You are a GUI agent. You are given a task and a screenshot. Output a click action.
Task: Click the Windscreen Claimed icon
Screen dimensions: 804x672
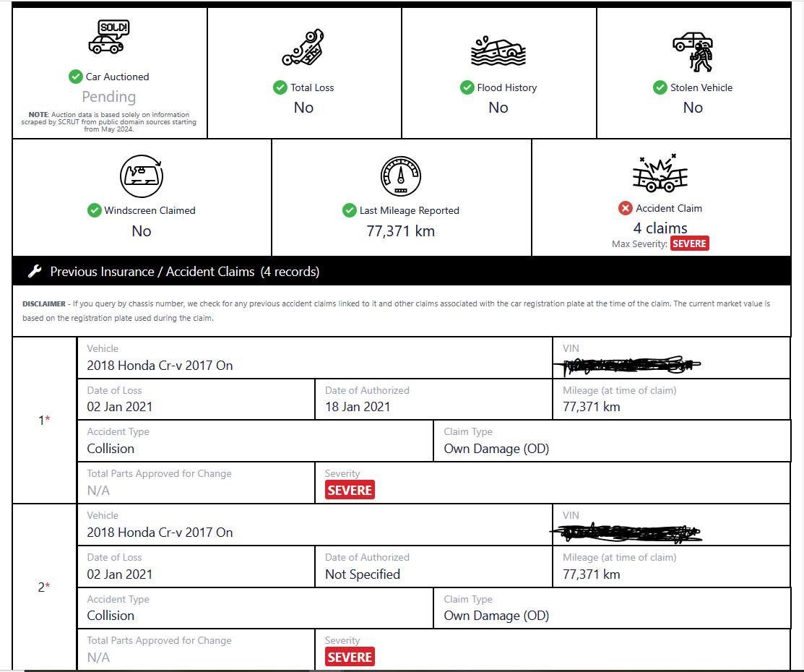(142, 176)
